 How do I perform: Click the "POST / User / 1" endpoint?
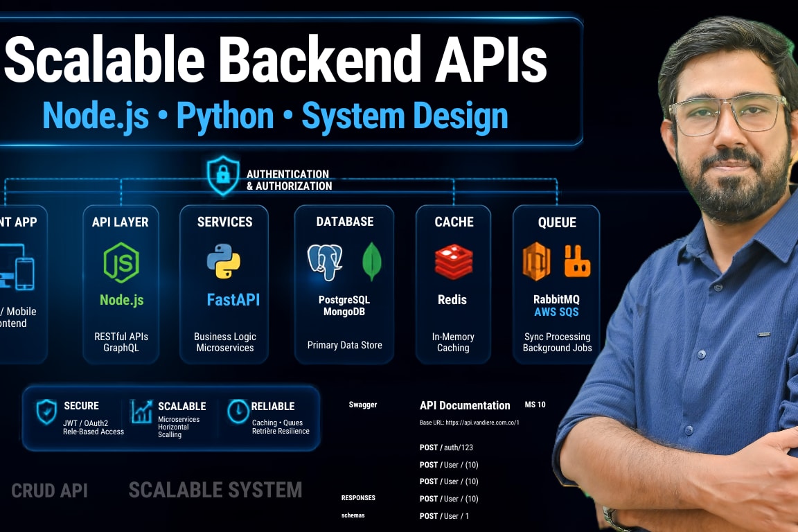click(444, 516)
